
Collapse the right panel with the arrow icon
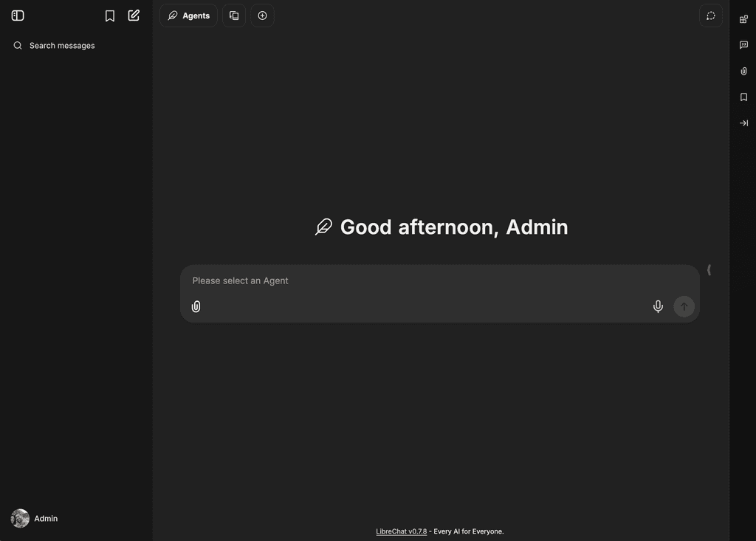pyautogui.click(x=743, y=123)
